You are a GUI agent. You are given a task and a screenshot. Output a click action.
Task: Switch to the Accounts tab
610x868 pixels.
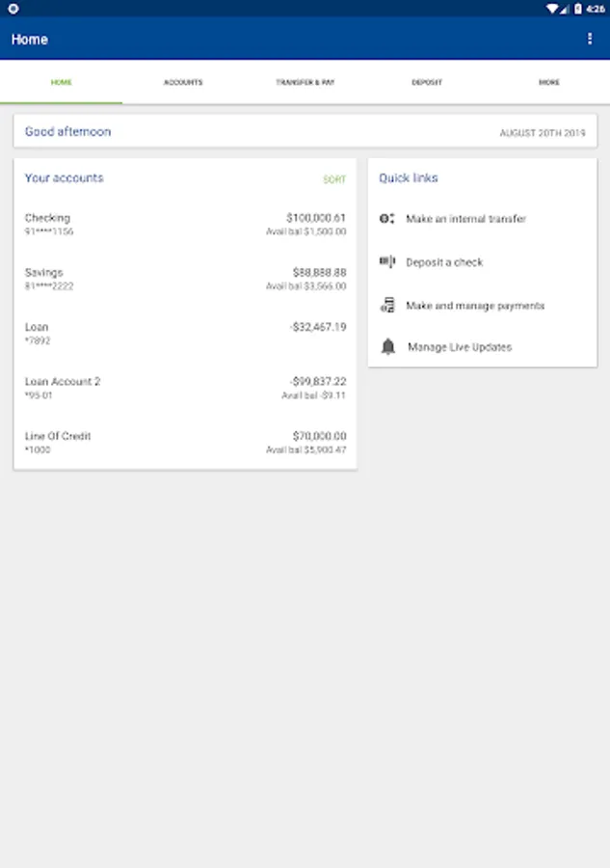point(183,83)
